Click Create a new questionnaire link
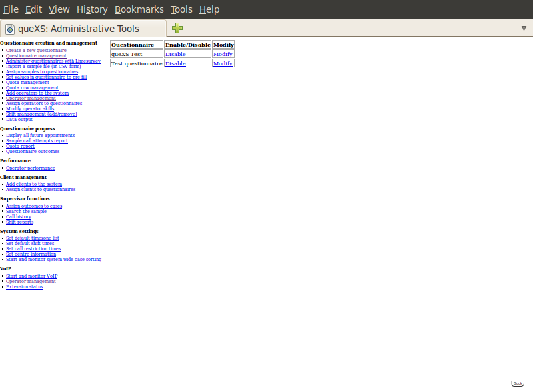533x392 pixels. pyautogui.click(x=36, y=50)
